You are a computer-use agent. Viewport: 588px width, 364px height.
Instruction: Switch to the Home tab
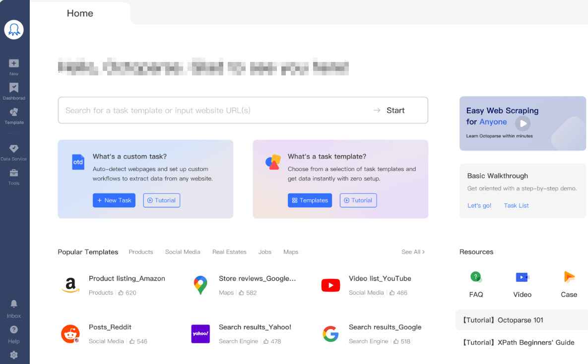[80, 13]
